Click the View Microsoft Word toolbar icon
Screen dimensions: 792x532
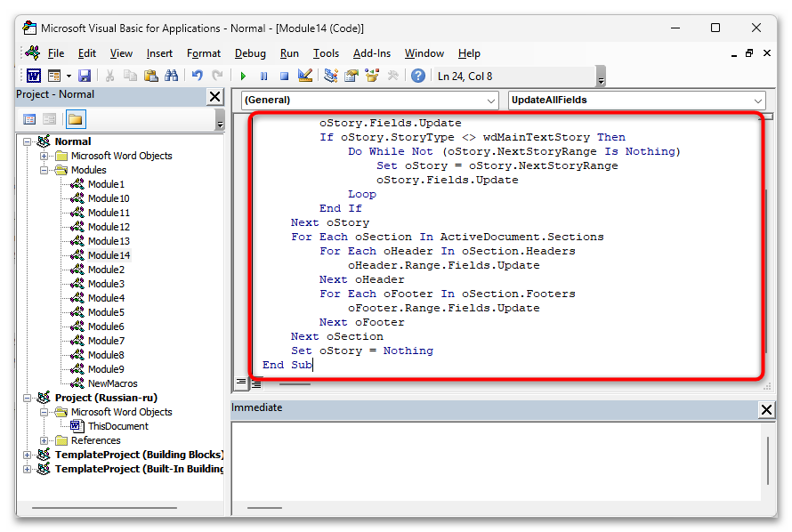[x=34, y=77]
